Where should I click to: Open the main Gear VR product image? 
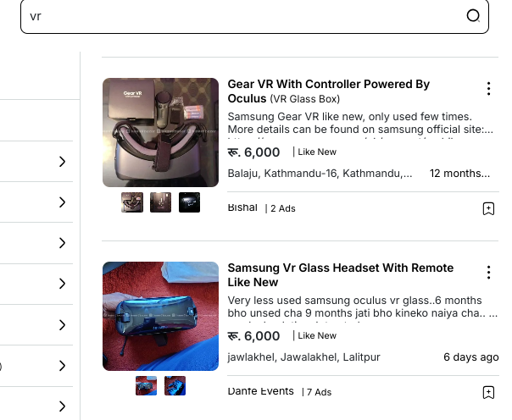(160, 132)
